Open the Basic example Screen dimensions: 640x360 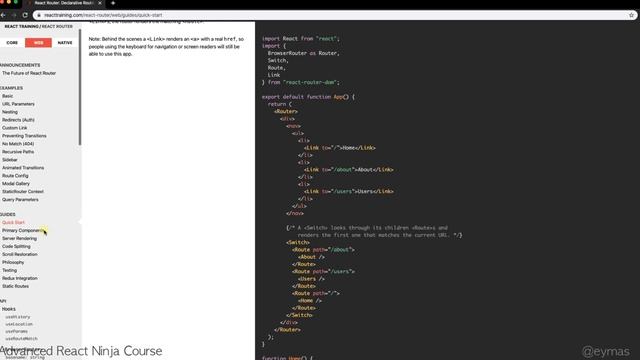7,96
